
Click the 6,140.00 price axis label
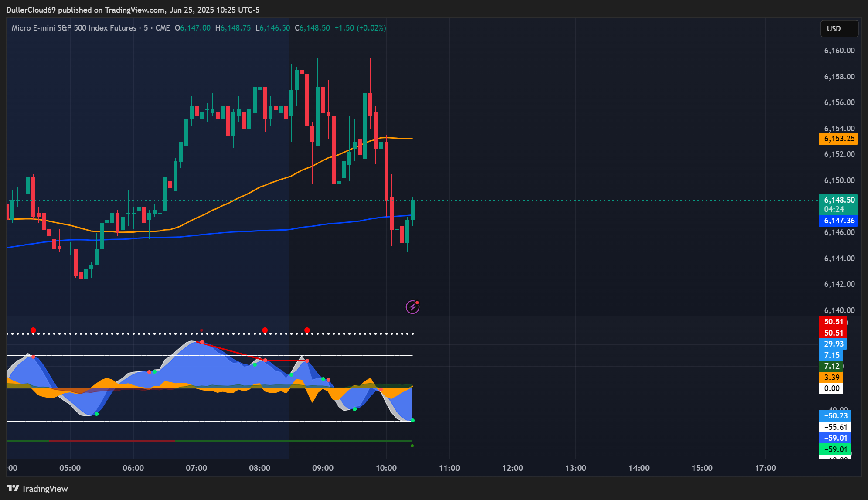point(839,310)
